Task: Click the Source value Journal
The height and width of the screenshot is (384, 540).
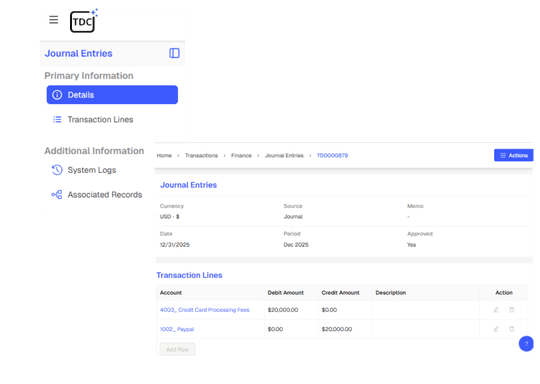Action: 293,216
